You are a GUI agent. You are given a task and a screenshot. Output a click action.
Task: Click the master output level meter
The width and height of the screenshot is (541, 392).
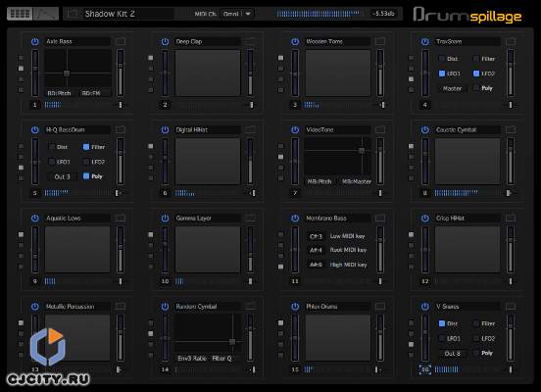point(318,14)
